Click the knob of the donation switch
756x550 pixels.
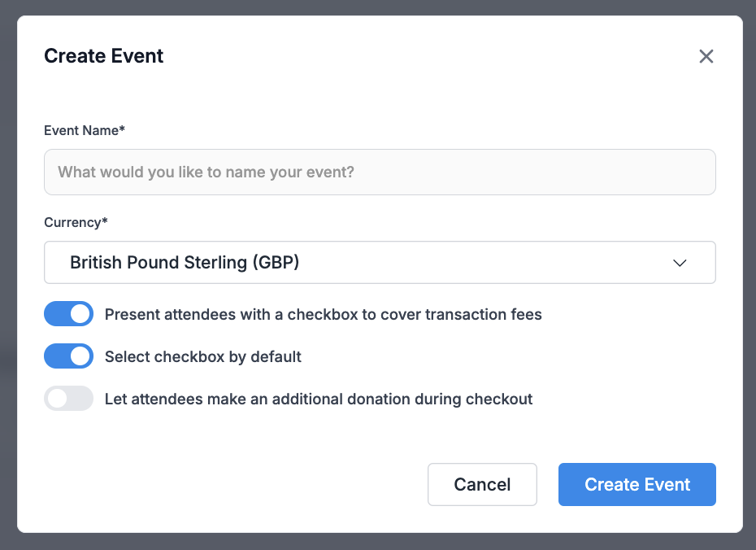pos(58,399)
